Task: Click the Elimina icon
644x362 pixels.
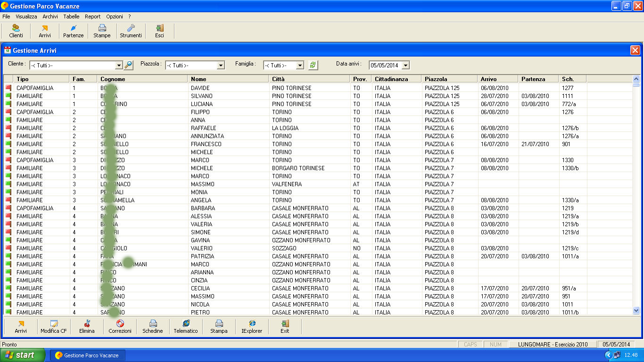Action: pyautogui.click(x=87, y=327)
